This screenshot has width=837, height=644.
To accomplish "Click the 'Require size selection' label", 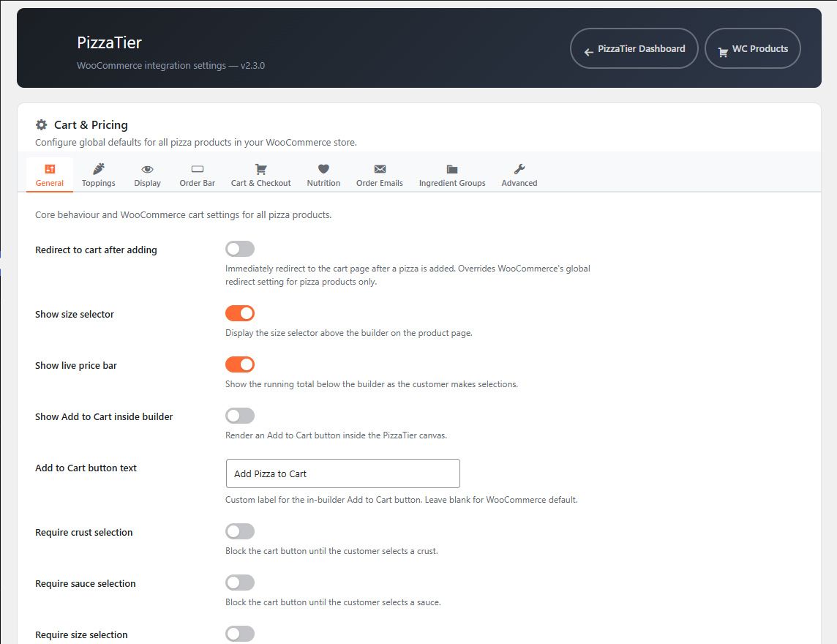I will pos(82,635).
